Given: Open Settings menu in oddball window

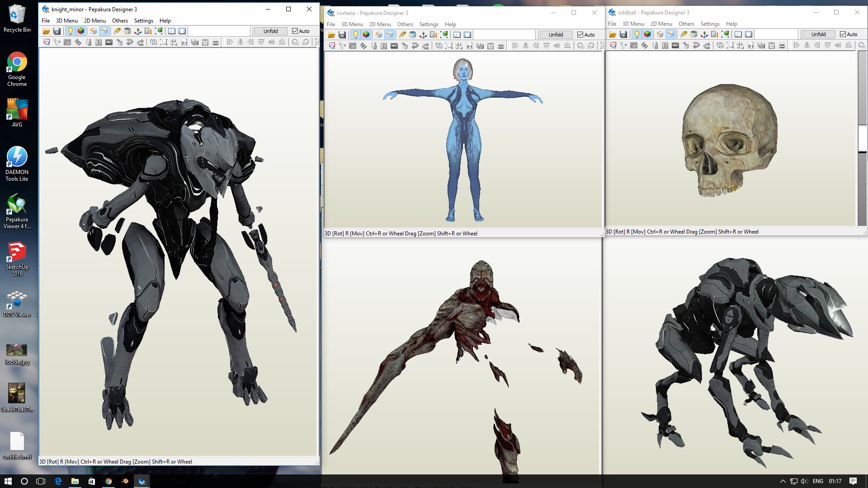Looking at the screenshot, I should point(710,24).
